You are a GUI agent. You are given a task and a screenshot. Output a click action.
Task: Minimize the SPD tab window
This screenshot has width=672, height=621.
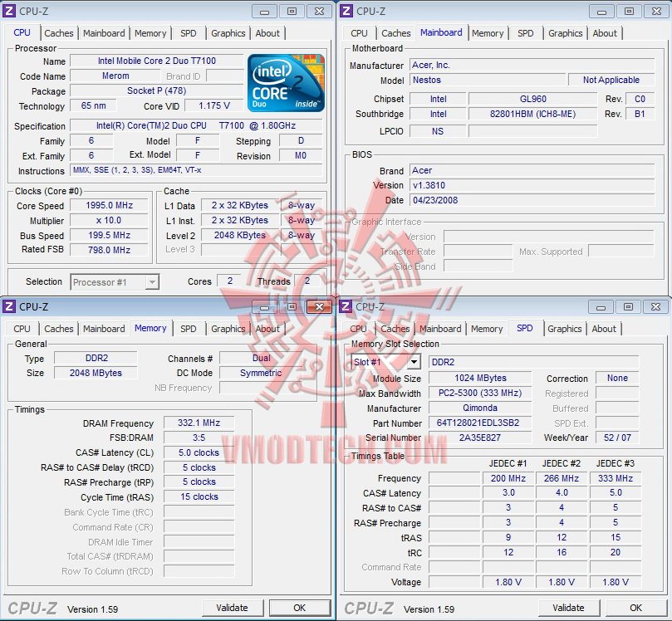[601, 307]
